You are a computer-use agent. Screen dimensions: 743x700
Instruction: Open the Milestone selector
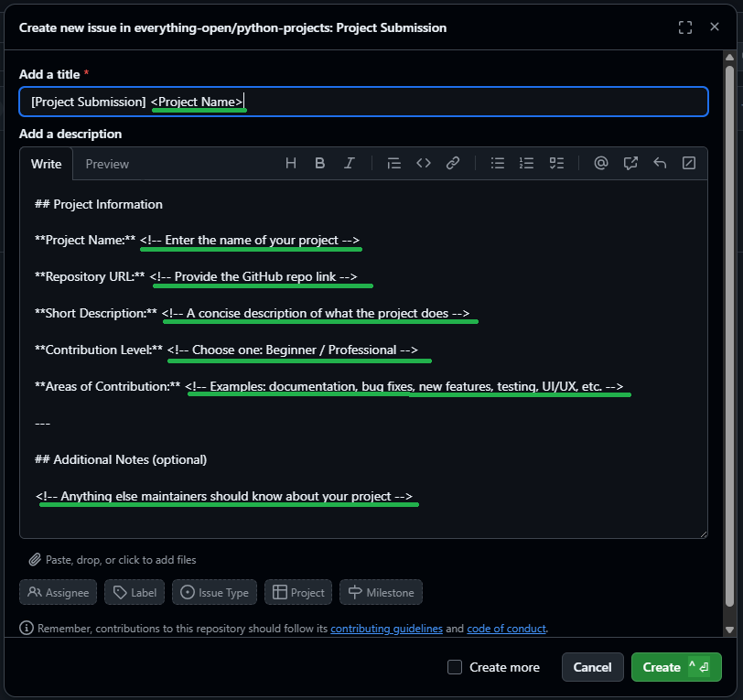pyautogui.click(x=381, y=592)
